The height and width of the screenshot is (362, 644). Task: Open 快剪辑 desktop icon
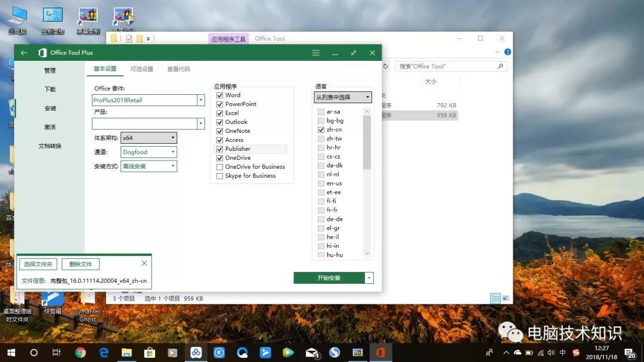(52, 303)
